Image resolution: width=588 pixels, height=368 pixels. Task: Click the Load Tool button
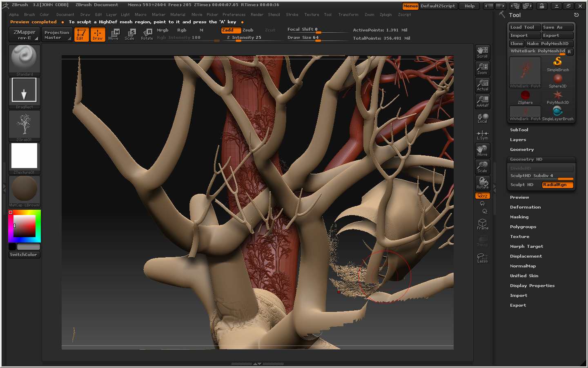[x=524, y=27]
